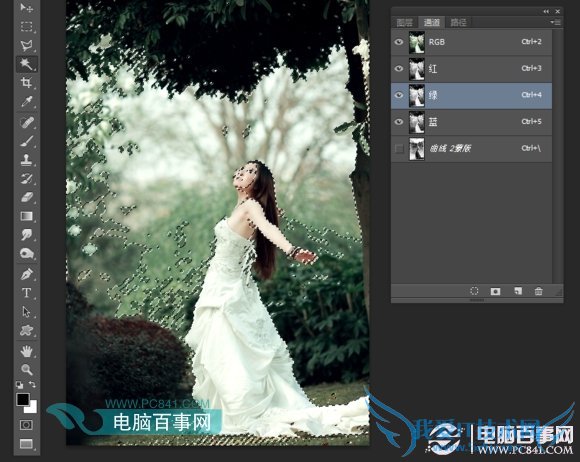
Task: Select the Path Selection tool
Action: [x=26, y=312]
